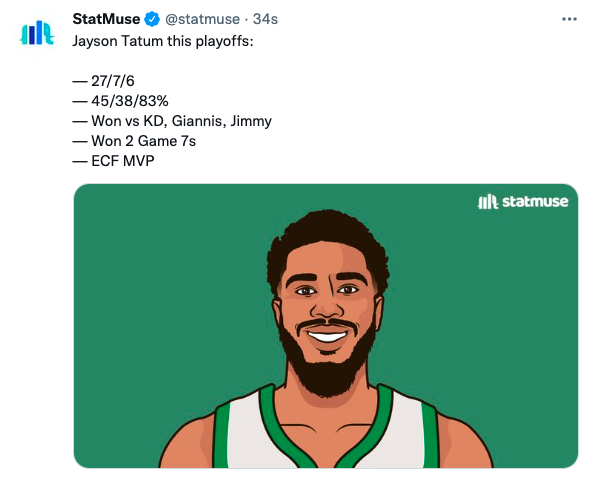595x477 pixels.
Task: Open the StatMuse display name link
Action: [106, 19]
